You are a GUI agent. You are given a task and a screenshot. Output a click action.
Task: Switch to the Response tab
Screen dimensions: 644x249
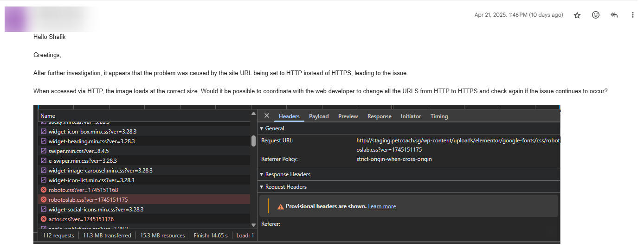coord(380,116)
